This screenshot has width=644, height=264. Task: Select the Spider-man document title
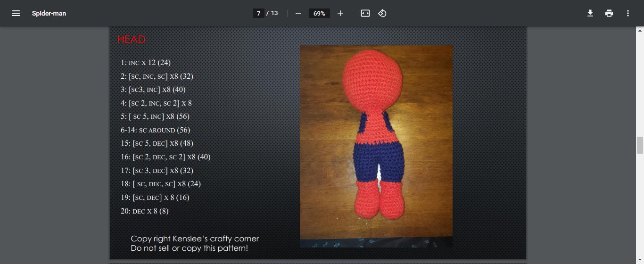tap(49, 13)
